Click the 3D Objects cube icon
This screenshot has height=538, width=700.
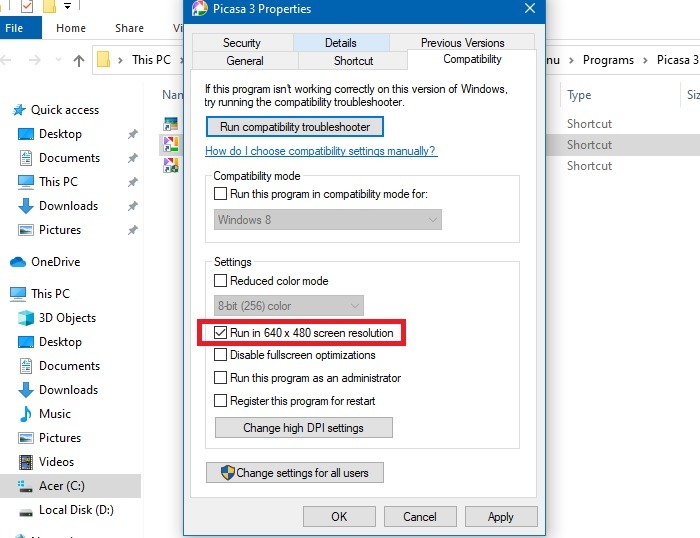pos(25,318)
